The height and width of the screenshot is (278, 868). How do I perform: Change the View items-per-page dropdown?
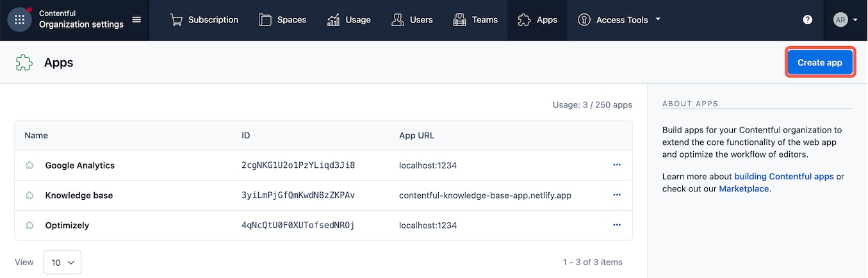pyautogui.click(x=62, y=262)
